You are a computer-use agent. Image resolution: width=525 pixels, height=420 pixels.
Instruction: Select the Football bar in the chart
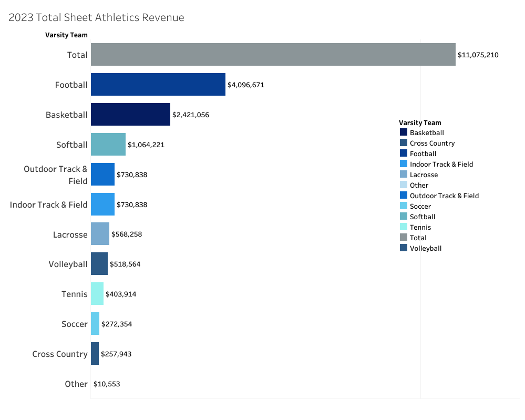[x=158, y=85]
